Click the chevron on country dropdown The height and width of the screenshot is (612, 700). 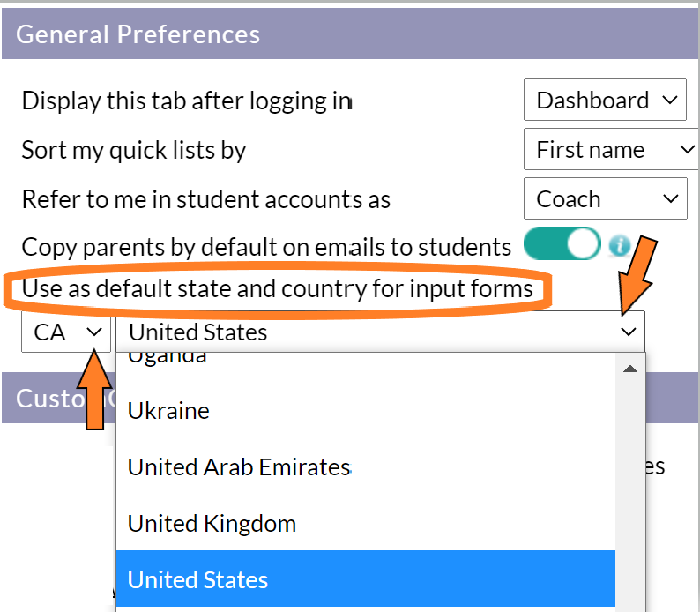pyautogui.click(x=628, y=332)
